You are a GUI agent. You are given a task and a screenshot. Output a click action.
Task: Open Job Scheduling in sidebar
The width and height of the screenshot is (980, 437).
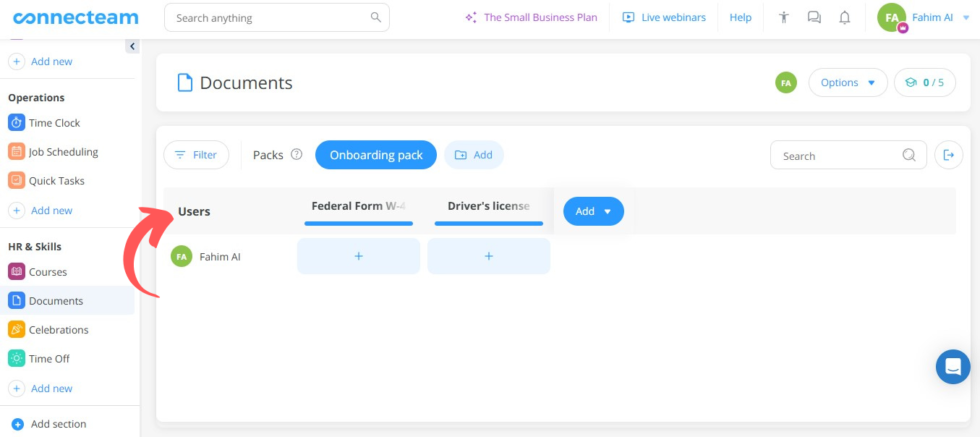pos(63,152)
